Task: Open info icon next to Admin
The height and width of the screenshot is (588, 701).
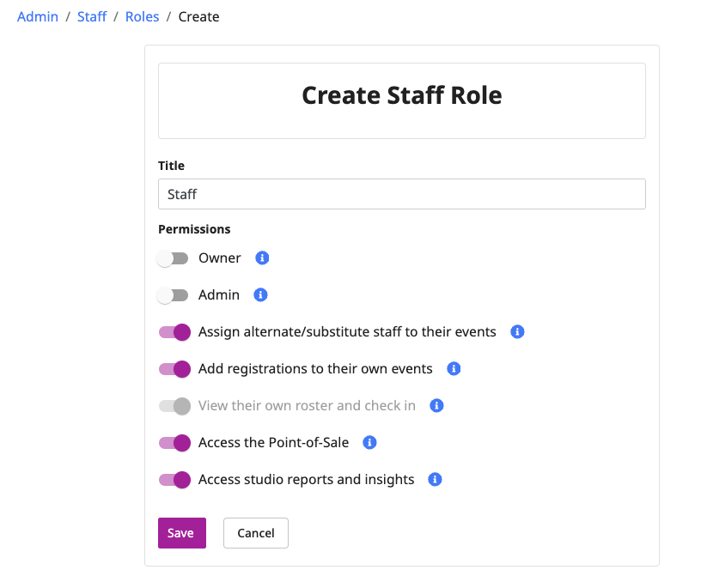Action: [260, 295]
